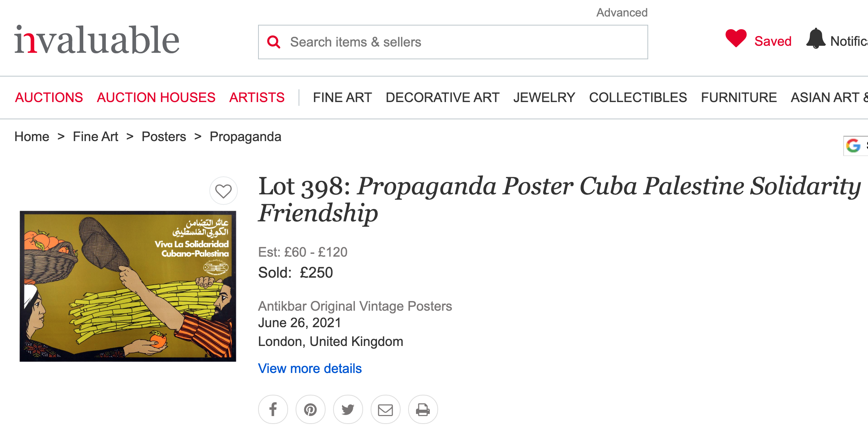
Task: Click View more details link
Action: pyautogui.click(x=310, y=368)
